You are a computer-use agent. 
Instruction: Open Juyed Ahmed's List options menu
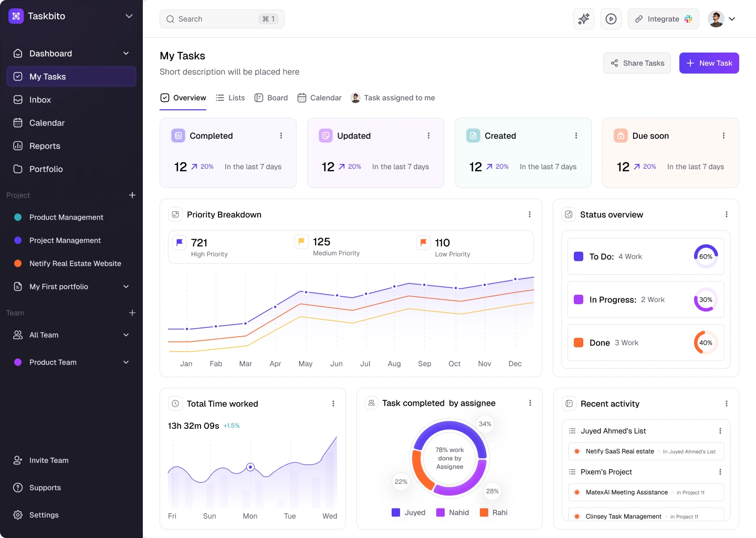tap(720, 431)
